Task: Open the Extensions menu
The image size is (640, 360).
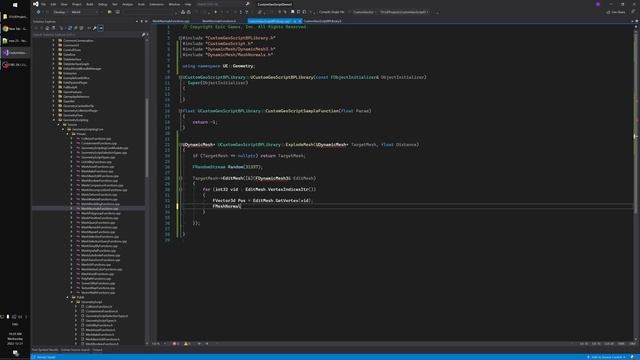Action: pos(156,4)
